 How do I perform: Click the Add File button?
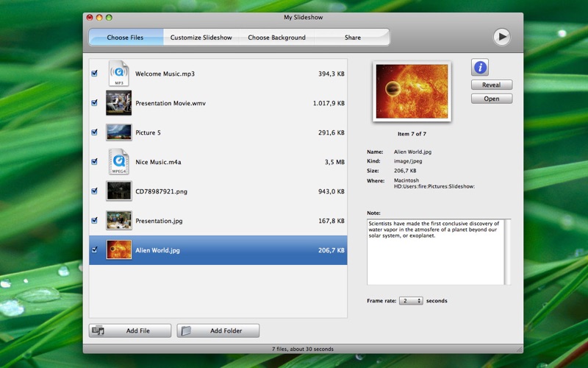pyautogui.click(x=130, y=331)
